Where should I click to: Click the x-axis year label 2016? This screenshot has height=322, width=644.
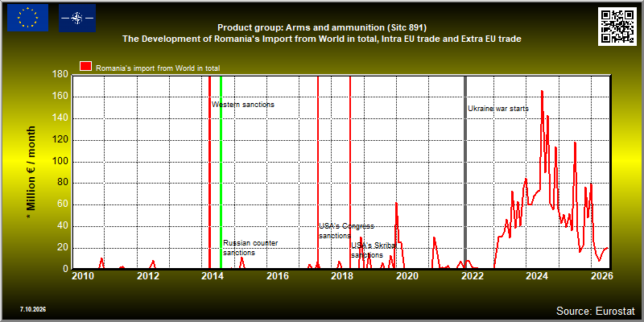(x=277, y=275)
